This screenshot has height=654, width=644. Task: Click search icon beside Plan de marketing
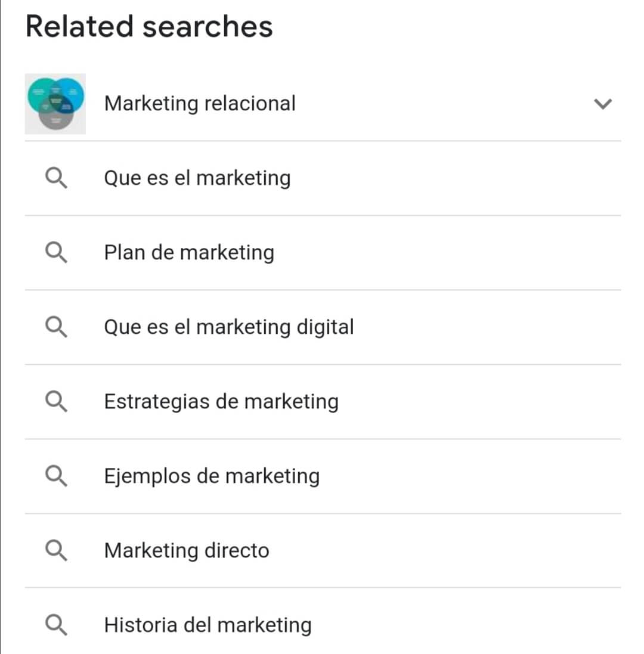[x=56, y=253]
